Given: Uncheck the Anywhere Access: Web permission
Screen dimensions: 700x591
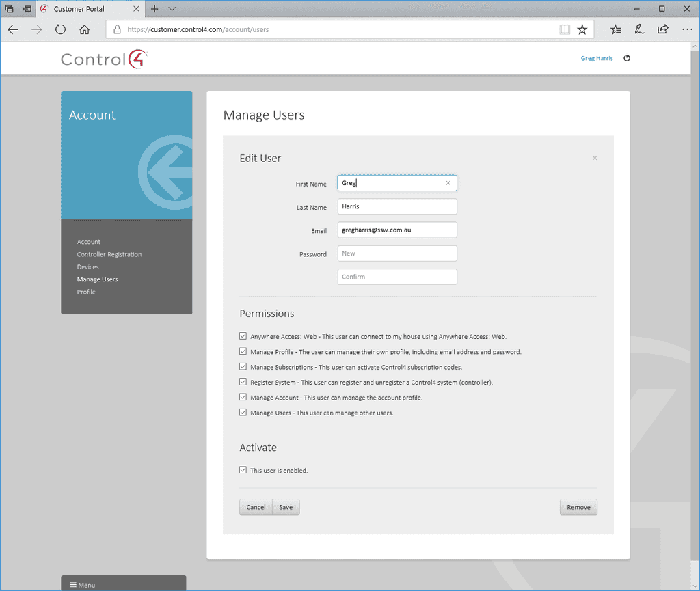Looking at the screenshot, I should click(x=243, y=335).
